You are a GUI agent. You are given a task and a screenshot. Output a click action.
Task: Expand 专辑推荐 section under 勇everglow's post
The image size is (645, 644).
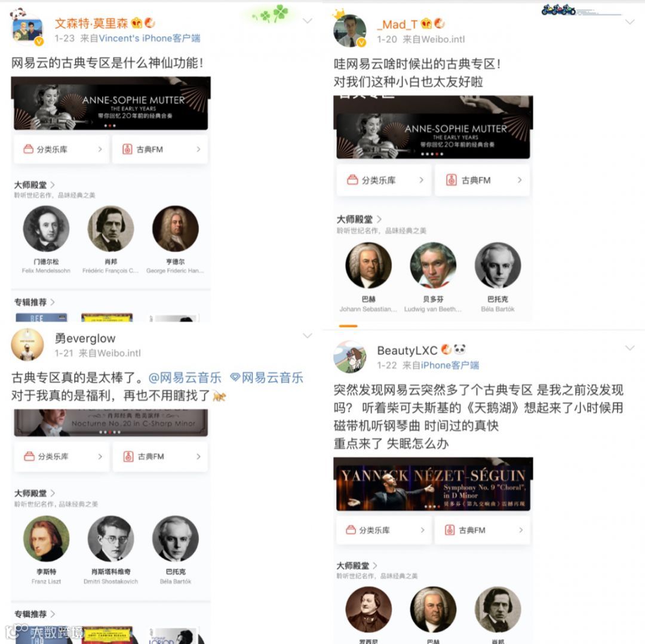click(35, 614)
